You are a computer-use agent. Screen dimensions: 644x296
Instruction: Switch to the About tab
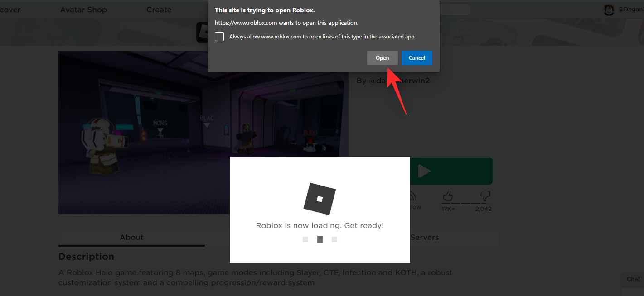[131, 237]
